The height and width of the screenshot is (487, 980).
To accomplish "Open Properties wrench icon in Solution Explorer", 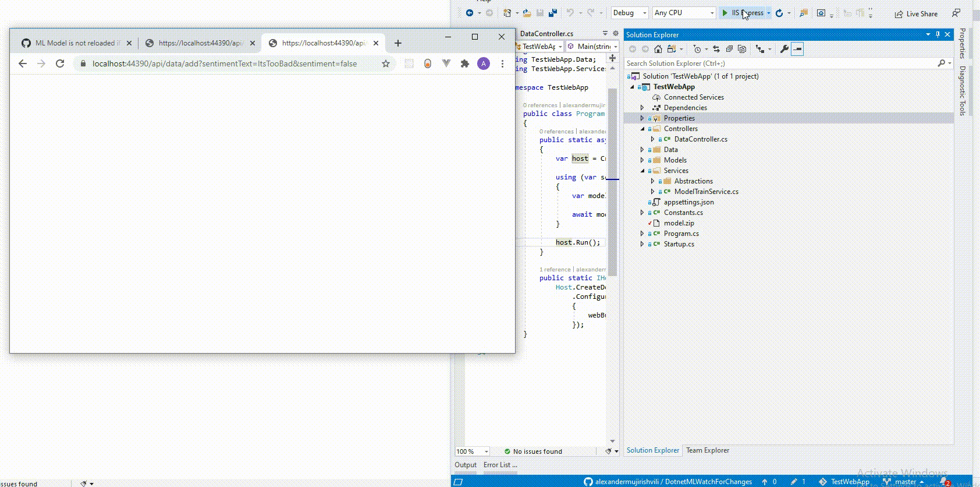I will (784, 49).
